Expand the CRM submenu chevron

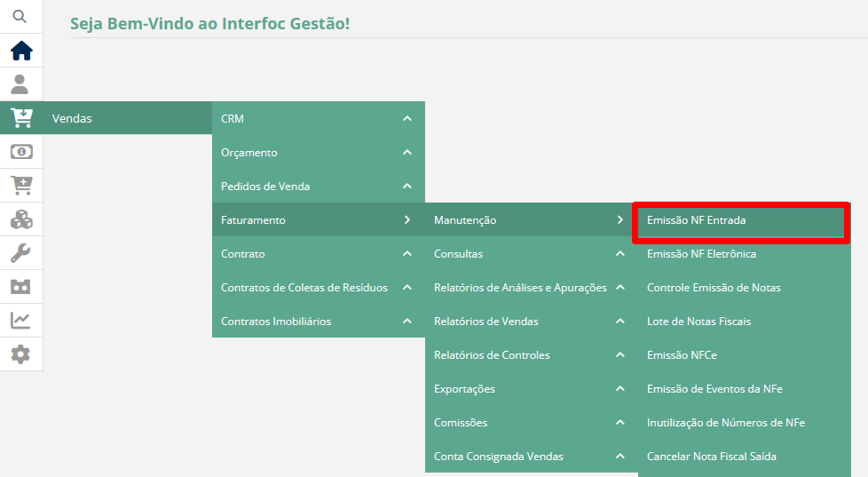click(407, 118)
